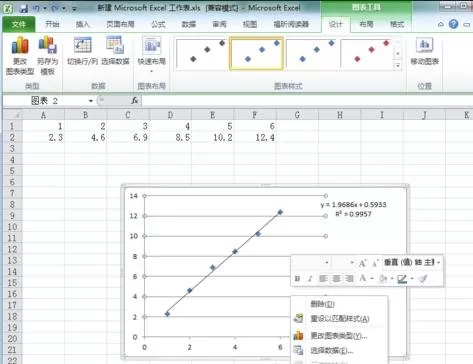Switch to Insert (插入) tab

[x=82, y=24]
